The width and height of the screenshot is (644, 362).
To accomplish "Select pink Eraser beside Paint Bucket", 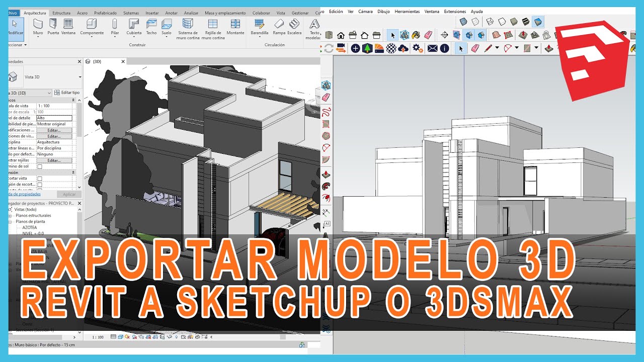I will pos(428,35).
